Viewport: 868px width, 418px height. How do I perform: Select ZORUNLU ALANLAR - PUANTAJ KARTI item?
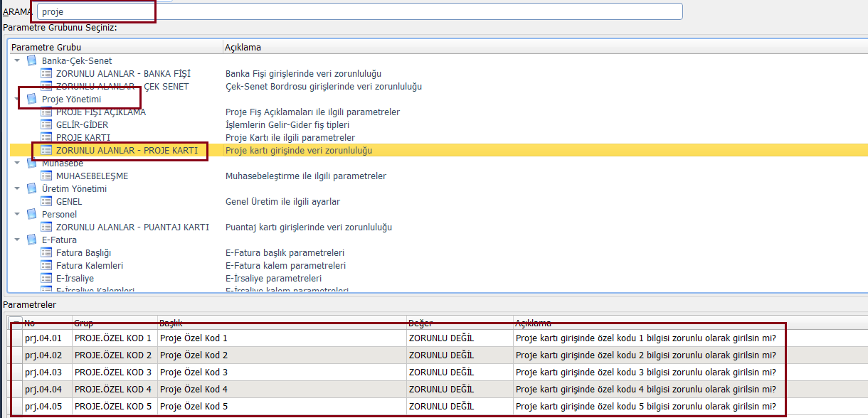pos(132,227)
